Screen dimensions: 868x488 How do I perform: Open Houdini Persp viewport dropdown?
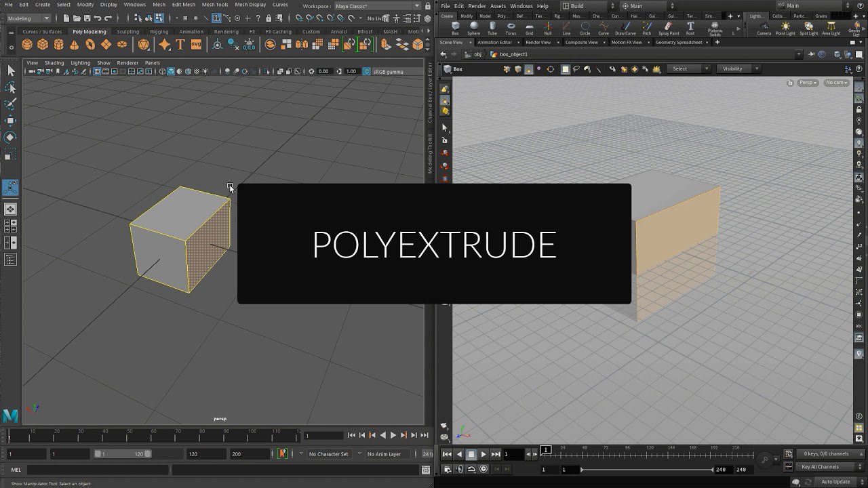click(x=808, y=83)
